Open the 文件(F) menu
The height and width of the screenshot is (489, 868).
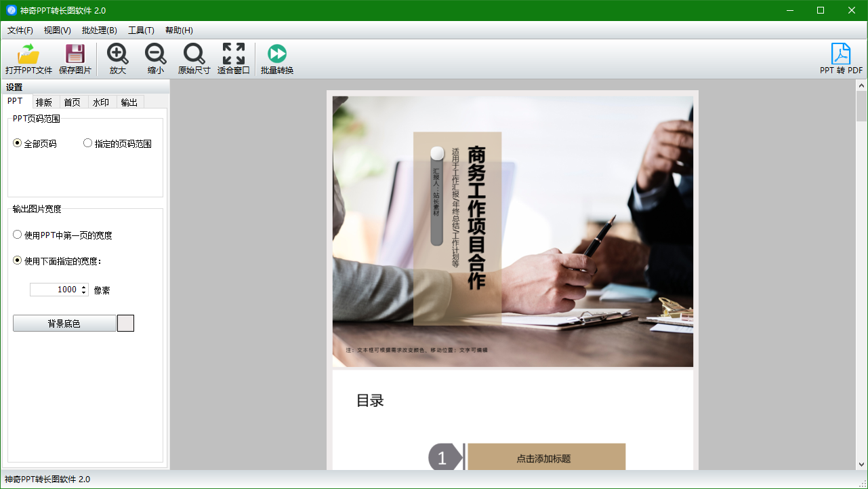[20, 31]
